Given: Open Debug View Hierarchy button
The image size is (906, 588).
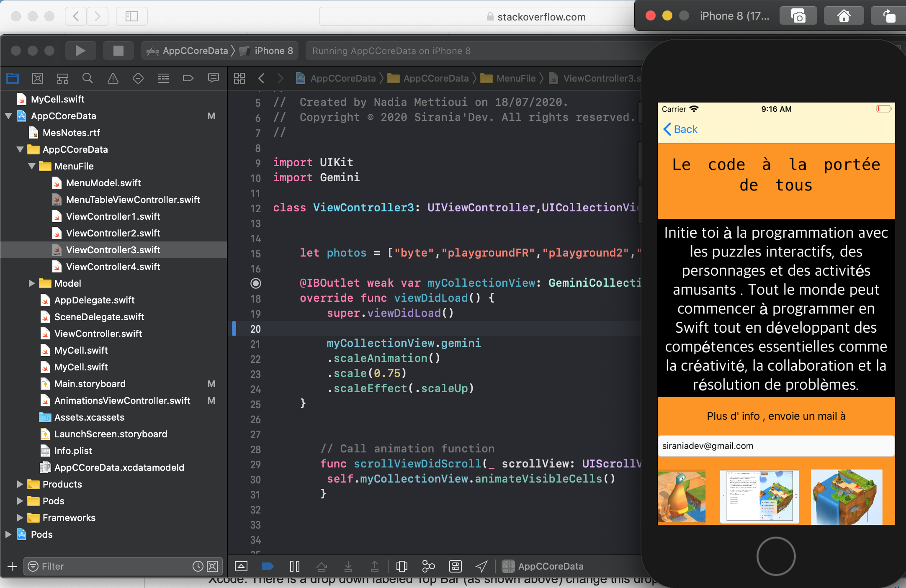Looking at the screenshot, I should (402, 566).
